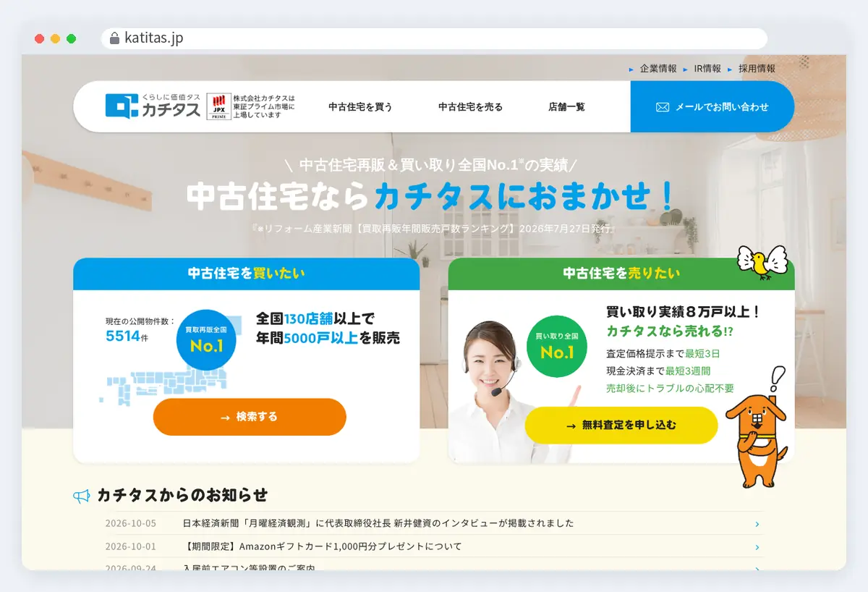Open the 店舗一覧 menu item
The height and width of the screenshot is (592, 868).
click(x=566, y=107)
